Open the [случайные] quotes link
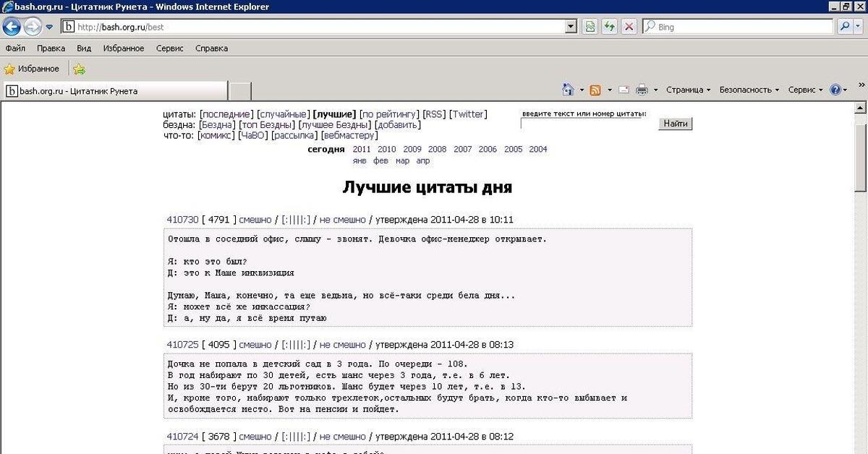The width and height of the screenshot is (868, 454). [x=283, y=114]
